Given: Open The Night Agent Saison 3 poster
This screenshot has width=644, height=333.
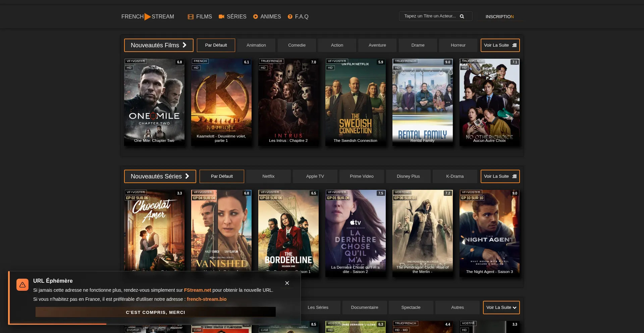Looking at the screenshot, I should [x=490, y=233].
